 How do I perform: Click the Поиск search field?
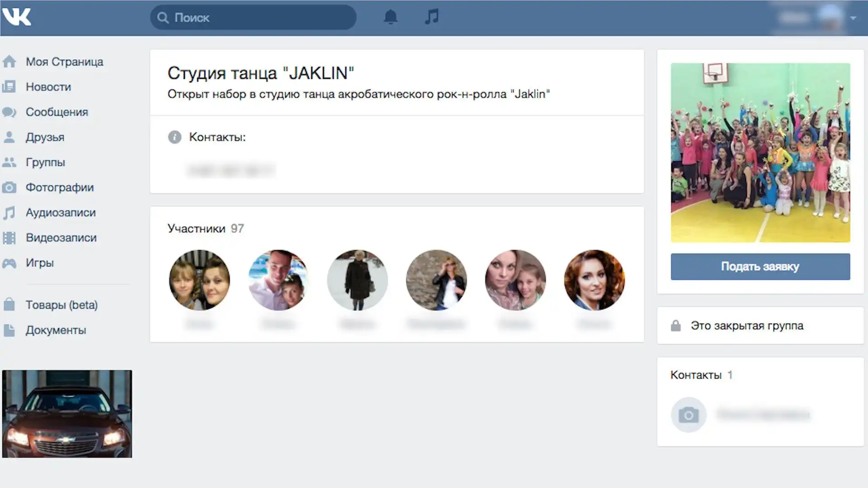(x=253, y=18)
